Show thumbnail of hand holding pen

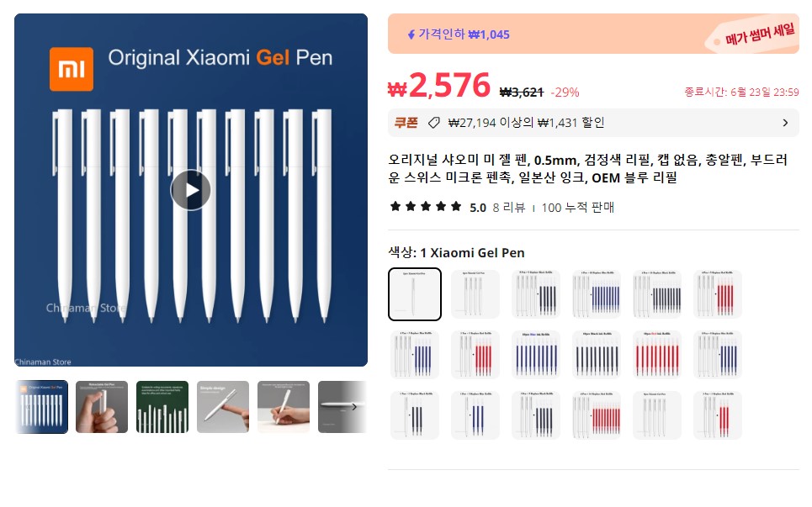[102, 407]
